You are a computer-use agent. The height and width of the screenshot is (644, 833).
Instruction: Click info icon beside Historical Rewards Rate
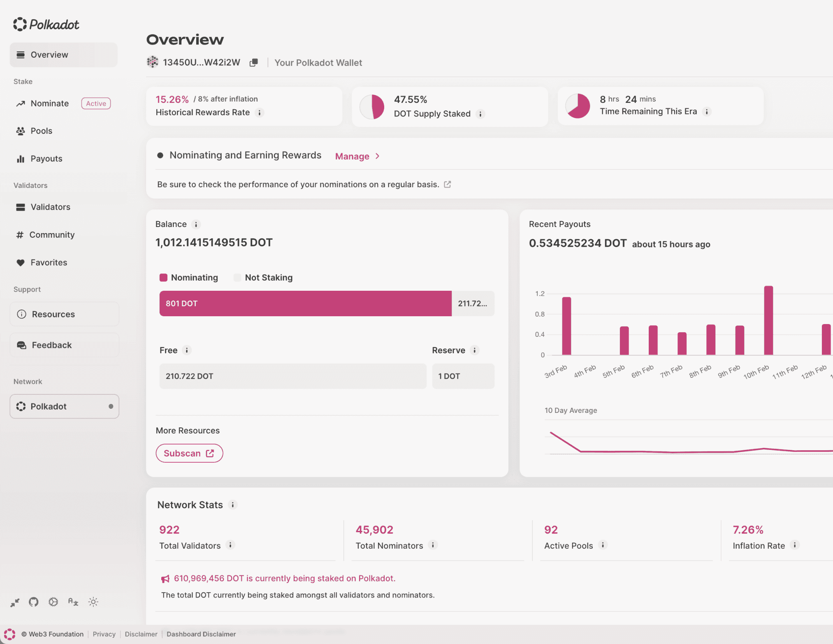(260, 113)
